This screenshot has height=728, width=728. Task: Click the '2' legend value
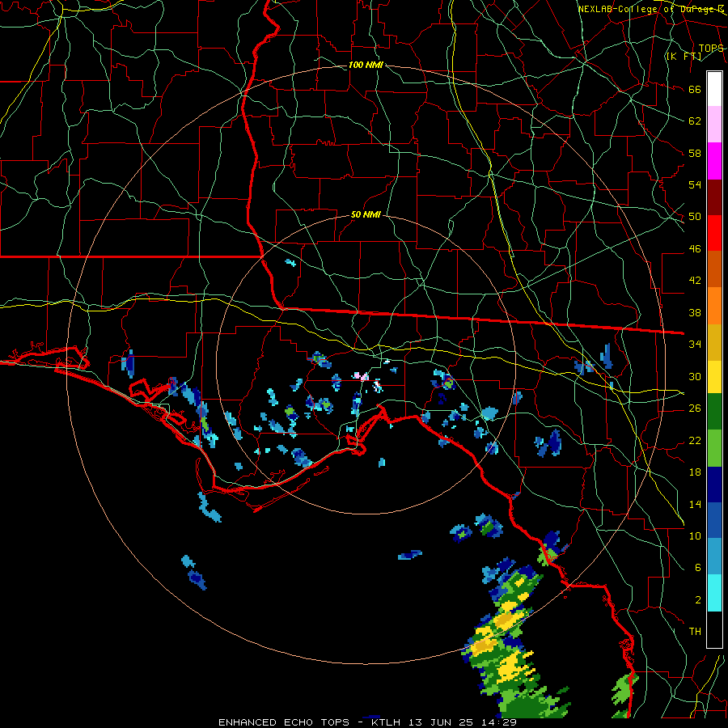698,599
